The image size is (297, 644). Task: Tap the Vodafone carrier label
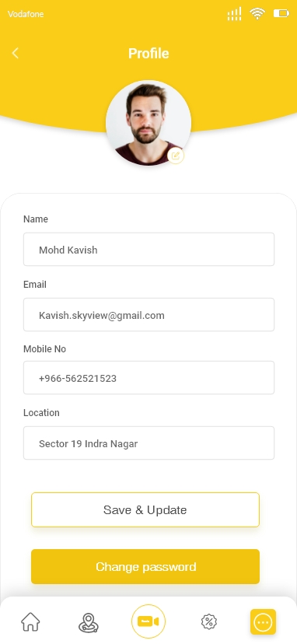coord(26,14)
